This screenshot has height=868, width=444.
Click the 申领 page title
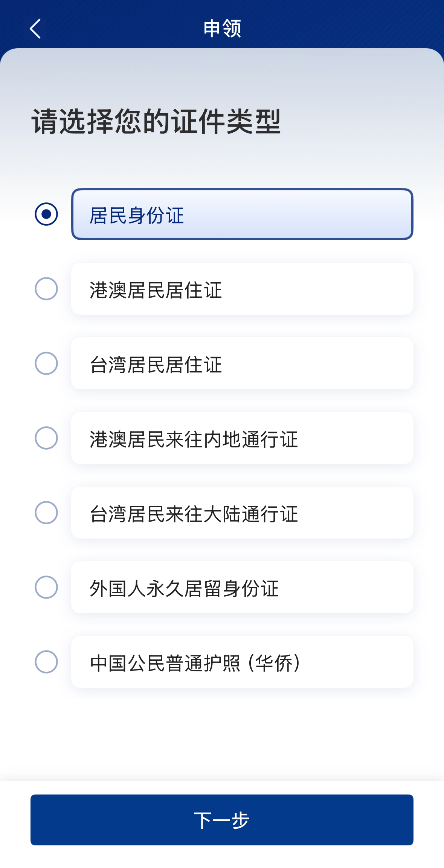[x=222, y=29]
